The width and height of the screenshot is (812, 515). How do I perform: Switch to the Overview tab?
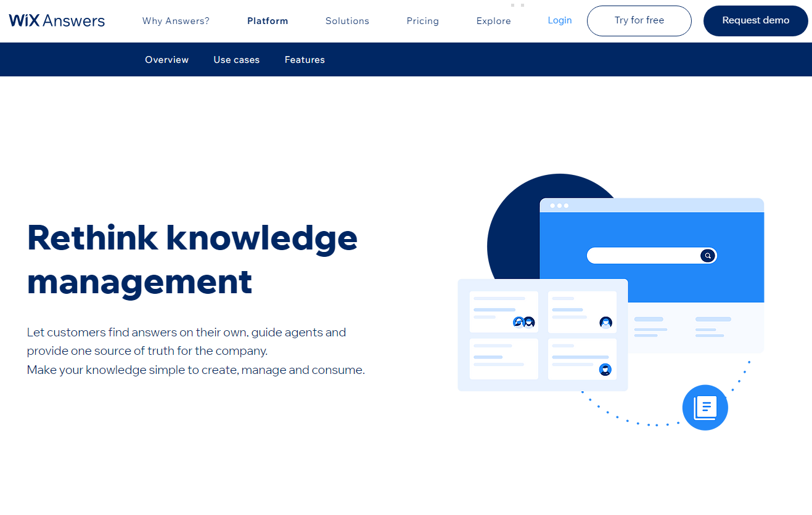(166, 60)
